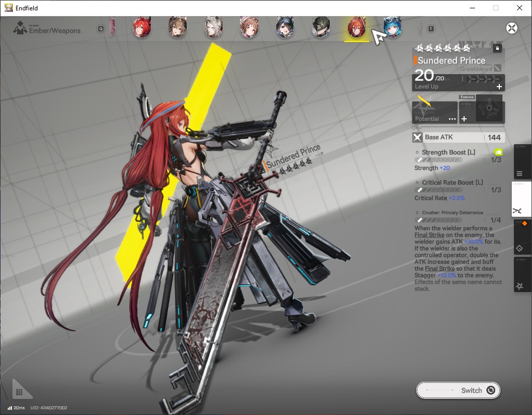Select the blue-haired operator portrait
The height and width of the screenshot is (415, 532).
[392, 27]
